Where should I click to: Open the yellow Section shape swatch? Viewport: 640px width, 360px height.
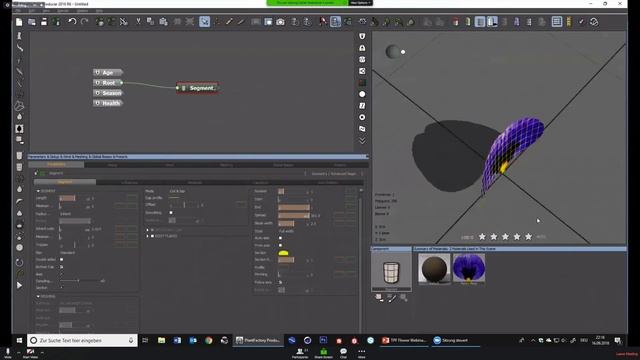[283, 253]
